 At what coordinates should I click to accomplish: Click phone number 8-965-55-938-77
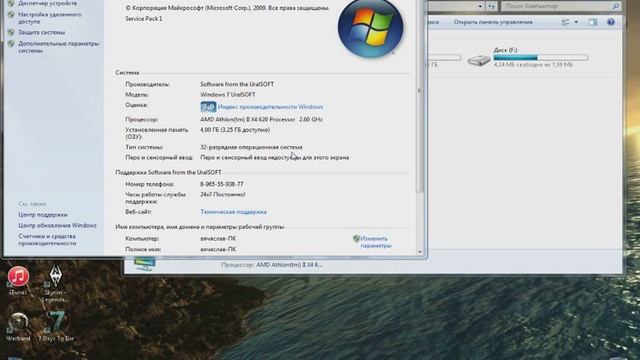tap(222, 184)
